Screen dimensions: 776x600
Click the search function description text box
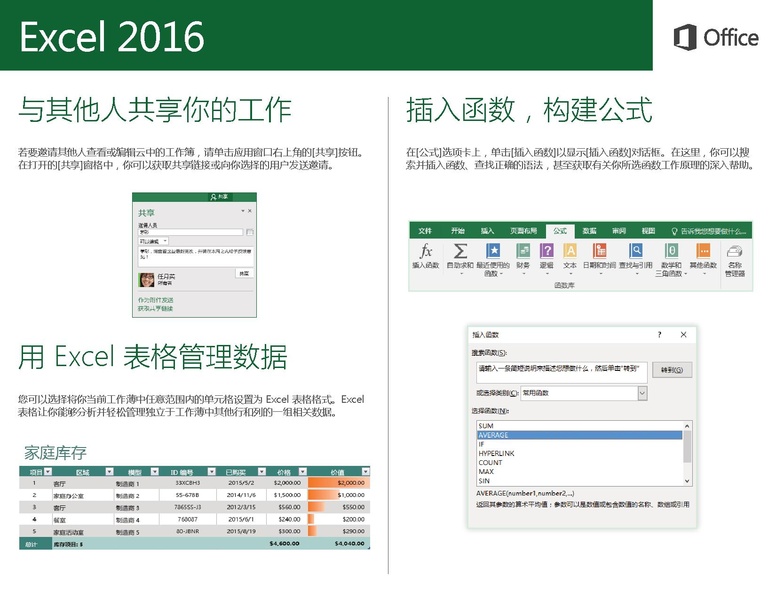[562, 372]
